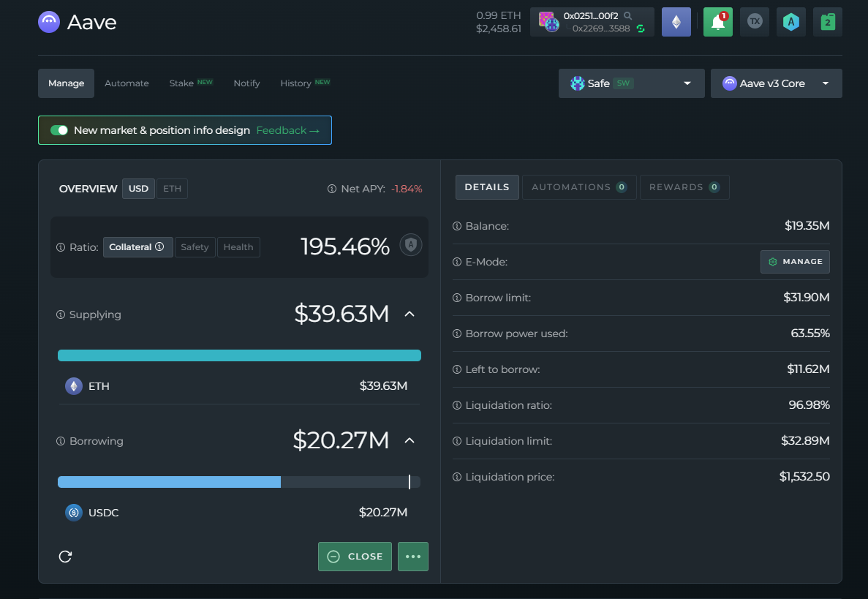Click the teal hexagon A icon

(791, 22)
